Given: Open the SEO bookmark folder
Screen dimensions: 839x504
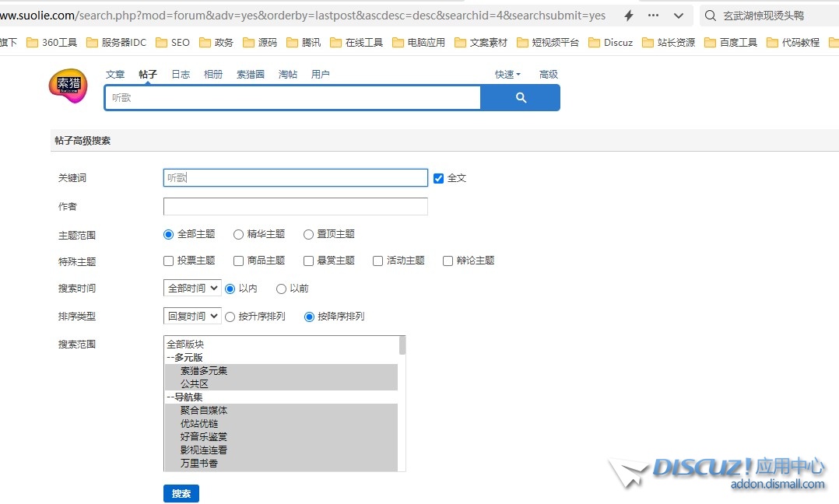Looking at the screenshot, I should point(172,43).
